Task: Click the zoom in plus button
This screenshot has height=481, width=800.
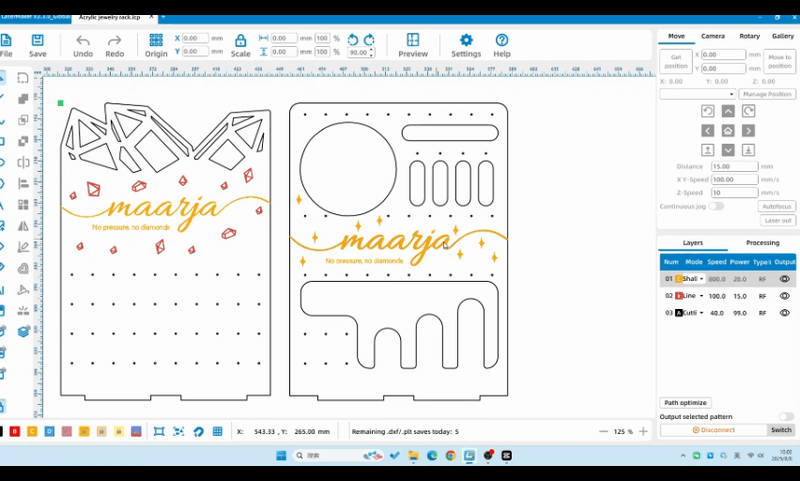Action: coord(643,432)
